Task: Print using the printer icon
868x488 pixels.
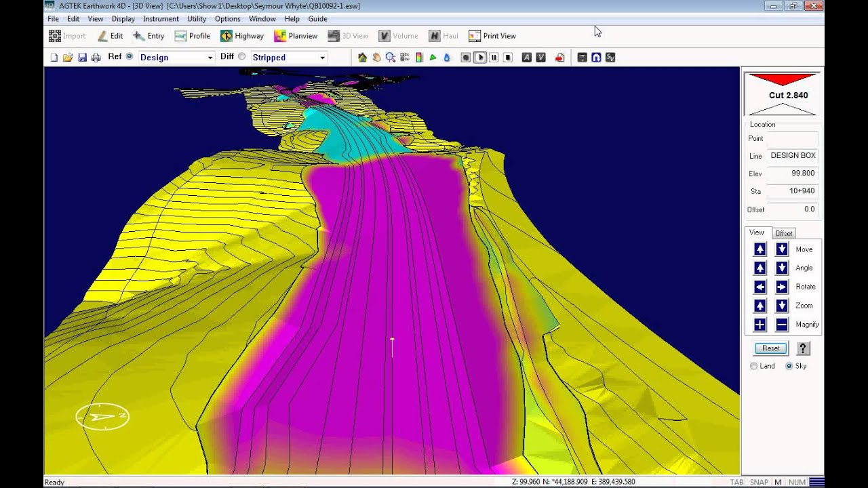Action: point(96,58)
